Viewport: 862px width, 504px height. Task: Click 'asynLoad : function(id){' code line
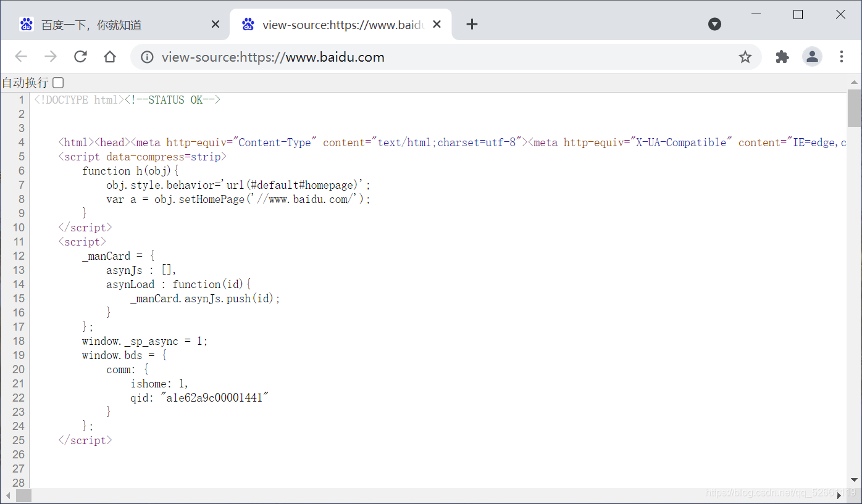click(x=179, y=284)
